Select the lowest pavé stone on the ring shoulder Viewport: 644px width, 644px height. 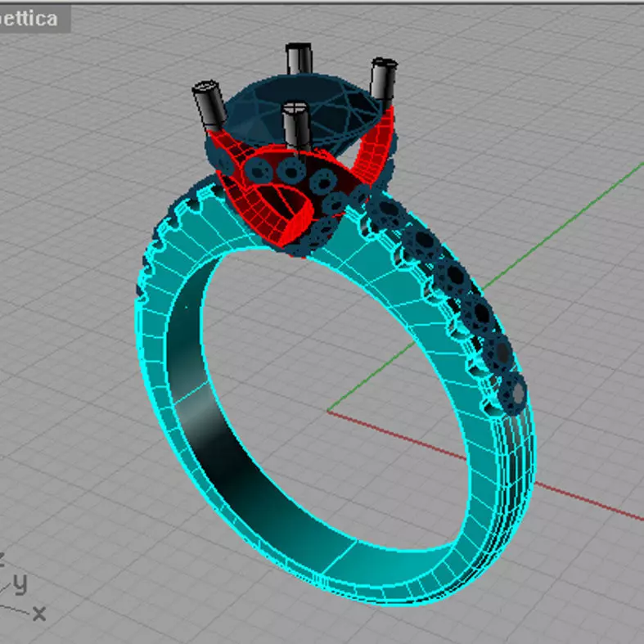[514, 394]
